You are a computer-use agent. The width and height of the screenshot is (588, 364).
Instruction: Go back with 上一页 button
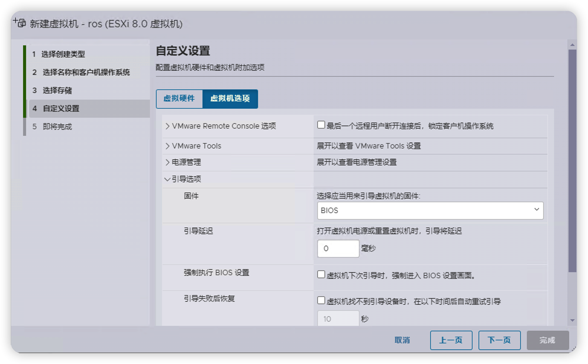tap(451, 340)
